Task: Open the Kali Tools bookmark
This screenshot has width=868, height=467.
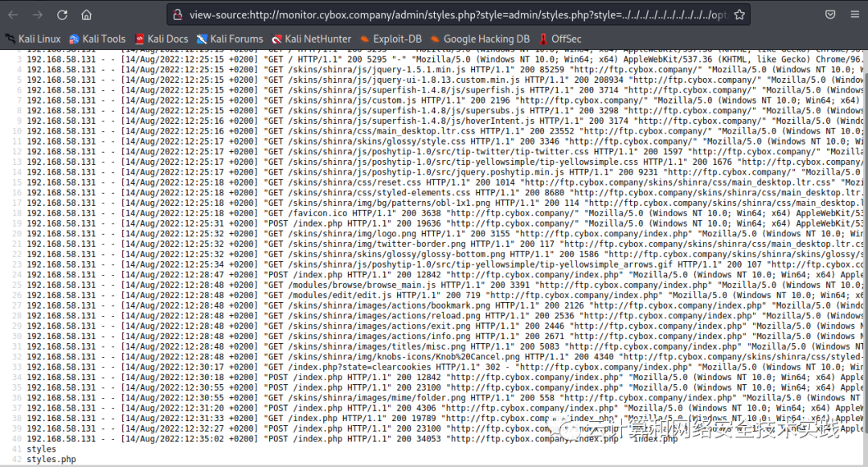Action: pyautogui.click(x=97, y=39)
